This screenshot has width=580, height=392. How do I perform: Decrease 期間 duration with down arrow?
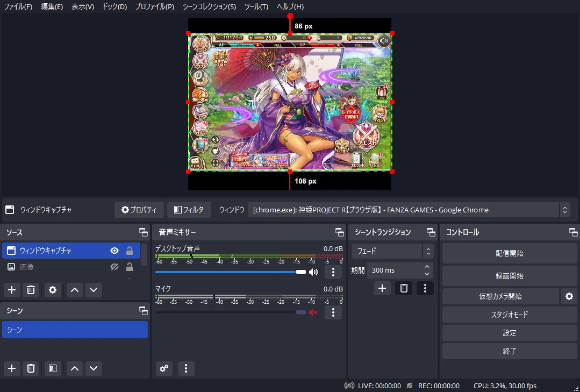(427, 274)
